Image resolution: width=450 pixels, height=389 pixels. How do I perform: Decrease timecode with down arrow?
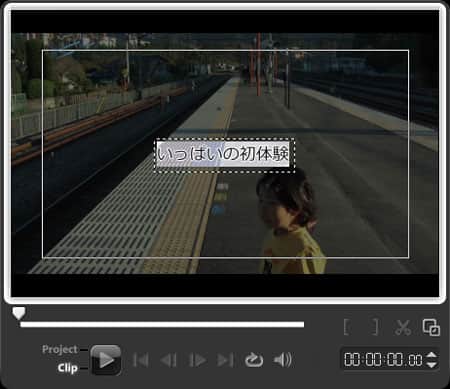click(x=432, y=365)
